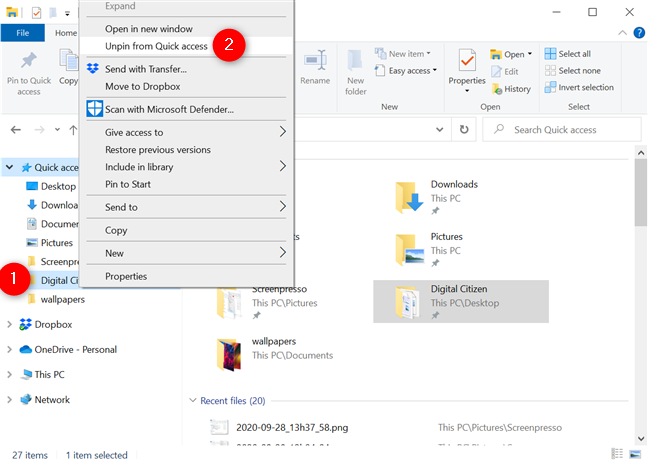Open the Pictures folder in content pane
648x464 pixels.
429,250
